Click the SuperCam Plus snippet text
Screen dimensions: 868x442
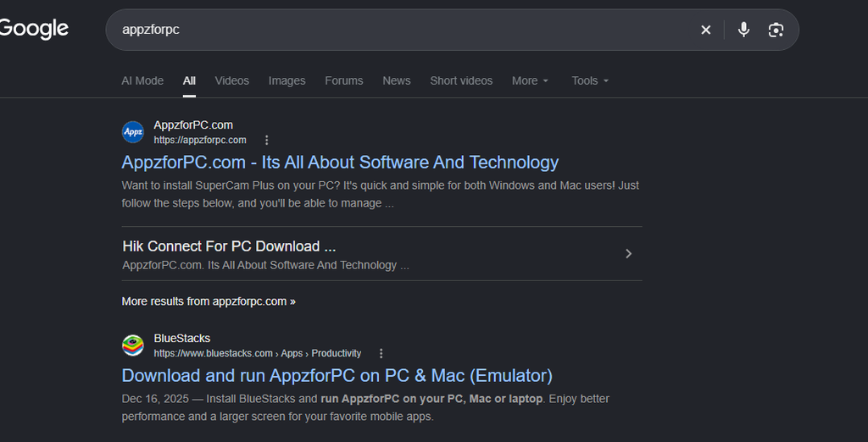coord(381,194)
